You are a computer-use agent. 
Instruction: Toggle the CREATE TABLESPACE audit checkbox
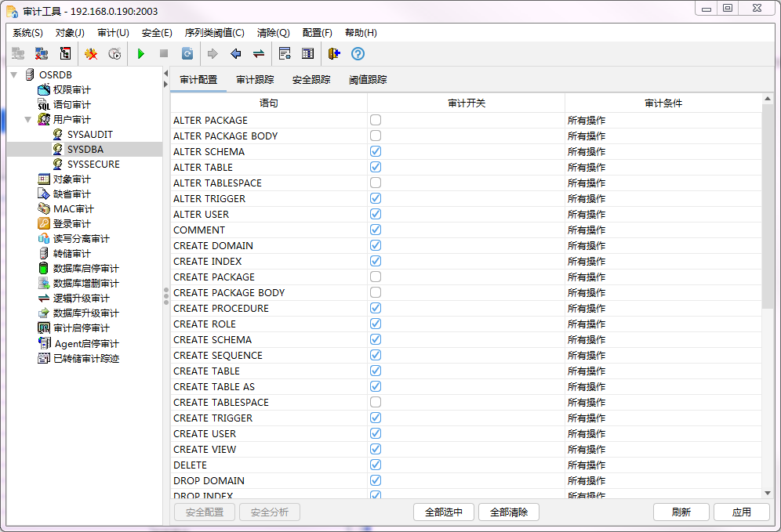(x=376, y=402)
